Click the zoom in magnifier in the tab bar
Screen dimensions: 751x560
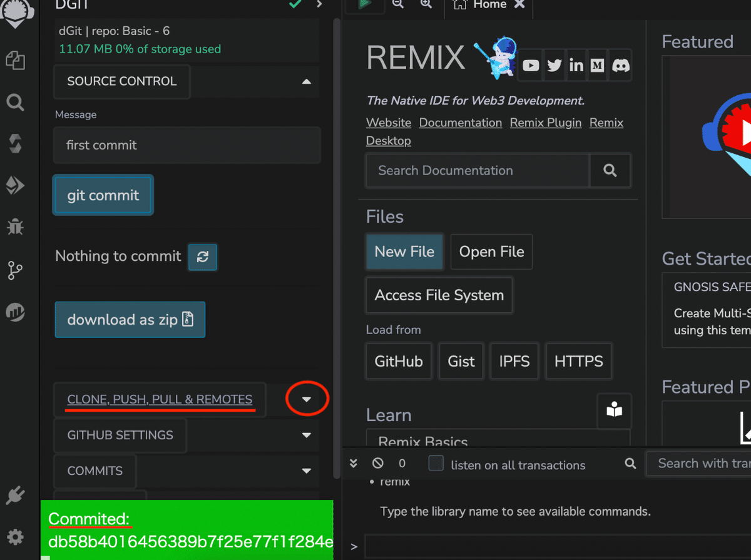pyautogui.click(x=426, y=4)
